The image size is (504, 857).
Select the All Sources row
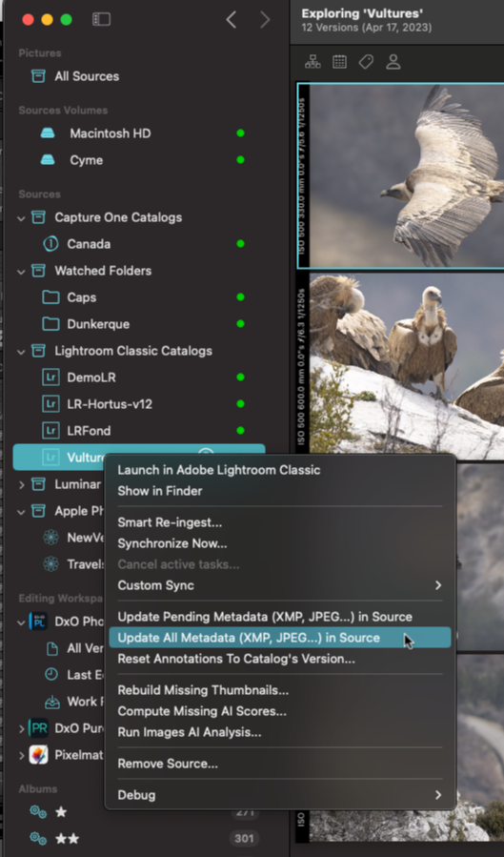(139, 76)
